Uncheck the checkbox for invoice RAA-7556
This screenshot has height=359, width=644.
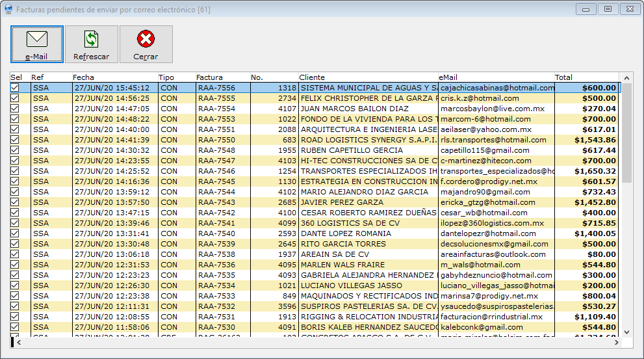click(x=15, y=88)
